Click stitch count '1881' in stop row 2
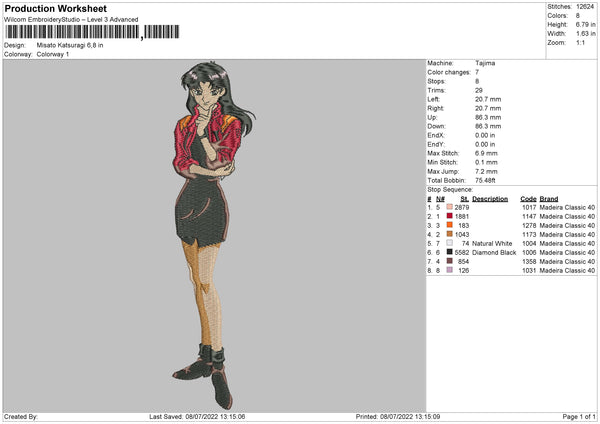 tap(461, 217)
